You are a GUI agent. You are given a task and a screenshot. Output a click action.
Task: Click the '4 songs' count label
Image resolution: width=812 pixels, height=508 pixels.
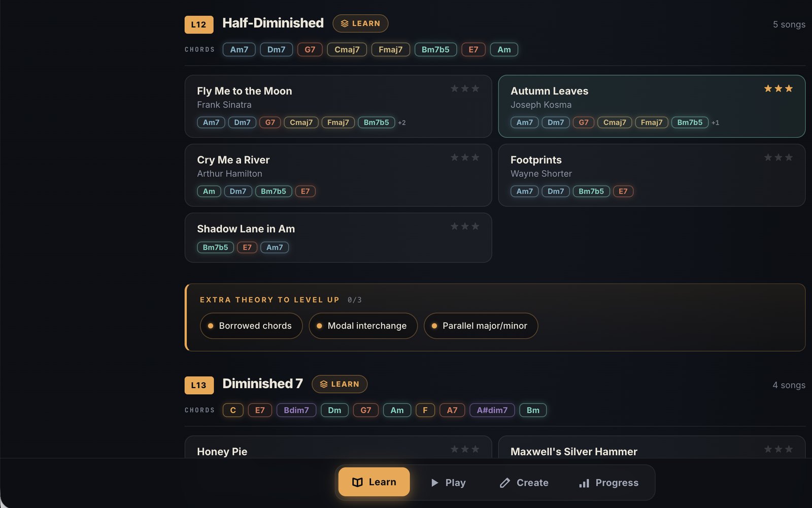(789, 385)
